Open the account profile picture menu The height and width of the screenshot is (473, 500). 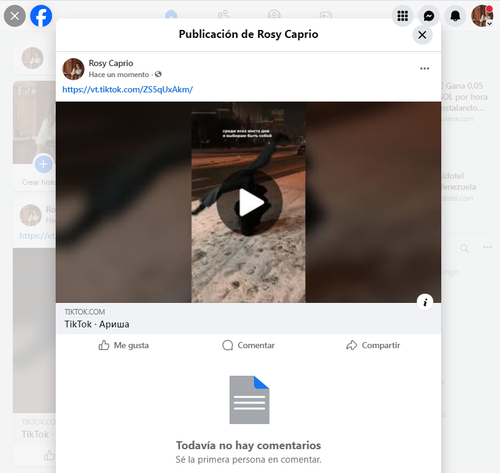(482, 16)
